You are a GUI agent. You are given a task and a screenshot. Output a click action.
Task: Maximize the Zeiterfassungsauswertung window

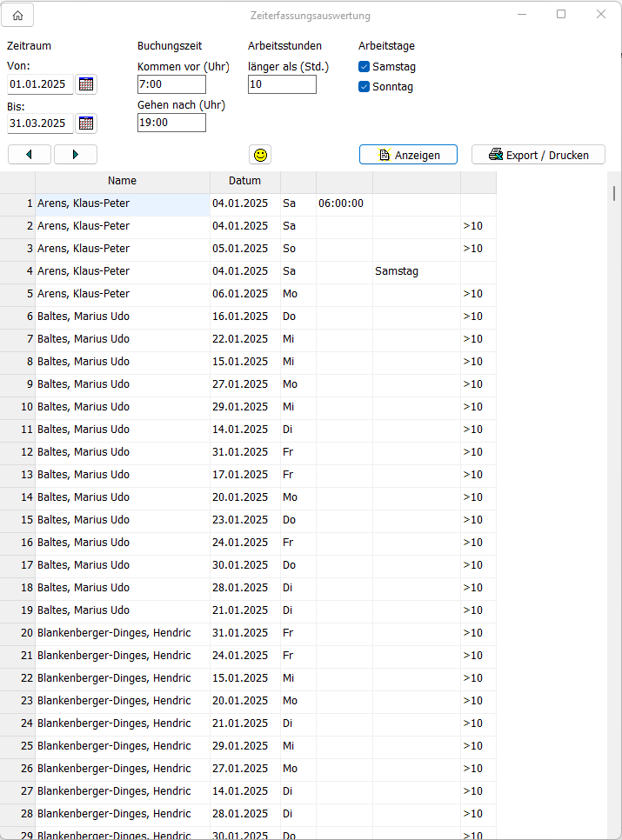coord(561,14)
